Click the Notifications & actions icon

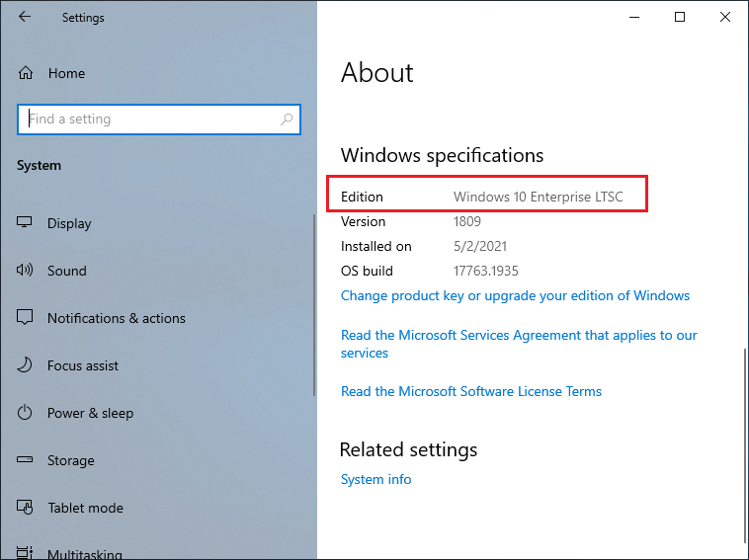[x=26, y=318]
